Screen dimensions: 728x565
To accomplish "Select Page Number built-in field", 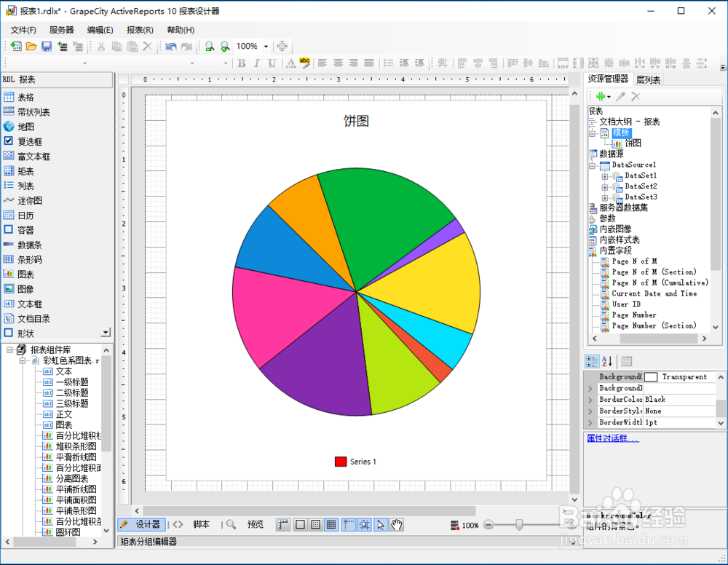I will (x=634, y=315).
